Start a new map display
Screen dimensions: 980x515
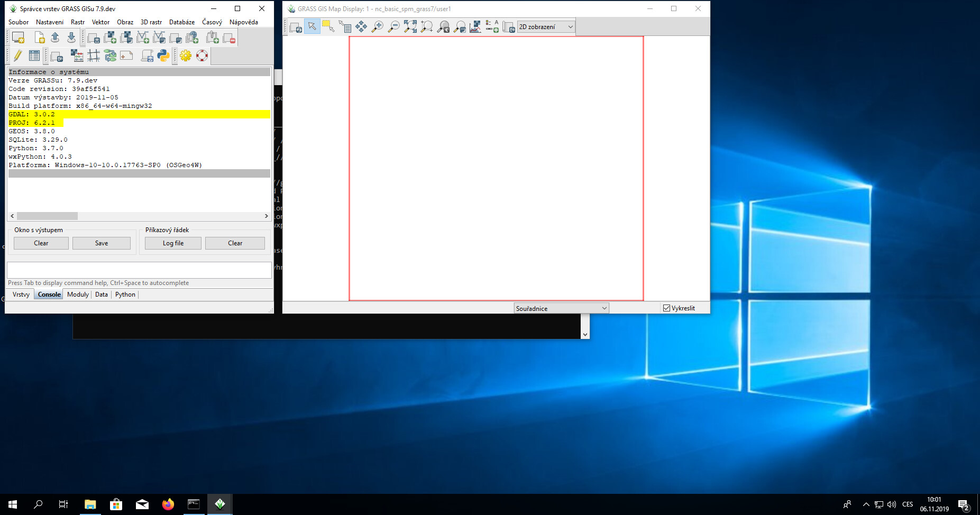pyautogui.click(x=18, y=38)
